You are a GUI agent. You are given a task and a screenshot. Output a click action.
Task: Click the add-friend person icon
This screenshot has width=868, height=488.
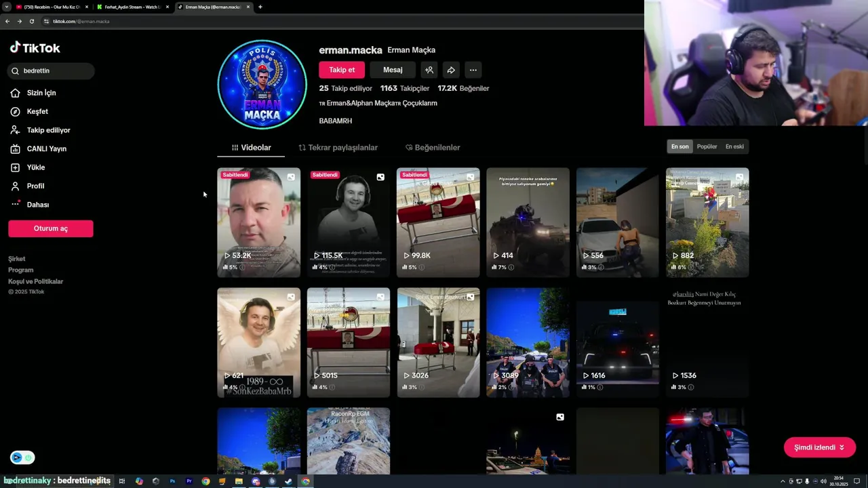coord(429,70)
